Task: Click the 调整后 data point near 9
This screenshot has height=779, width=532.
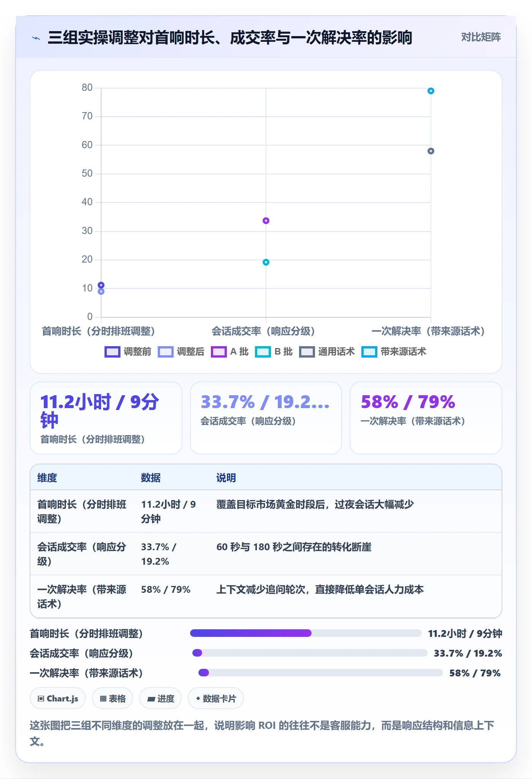Action: pos(101,291)
